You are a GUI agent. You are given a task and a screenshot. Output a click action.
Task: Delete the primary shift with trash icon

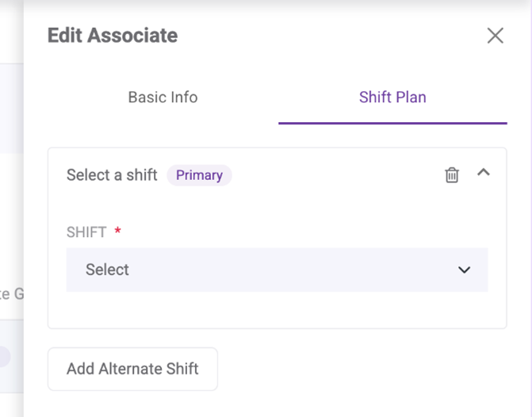tap(452, 175)
